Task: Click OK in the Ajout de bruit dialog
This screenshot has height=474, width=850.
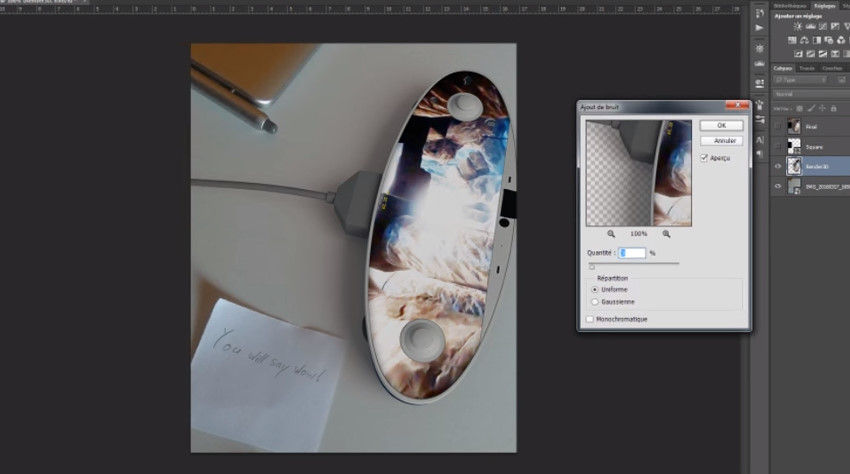Action: [721, 125]
